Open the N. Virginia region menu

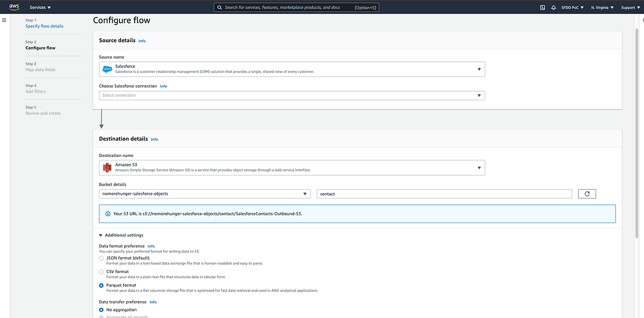click(602, 8)
